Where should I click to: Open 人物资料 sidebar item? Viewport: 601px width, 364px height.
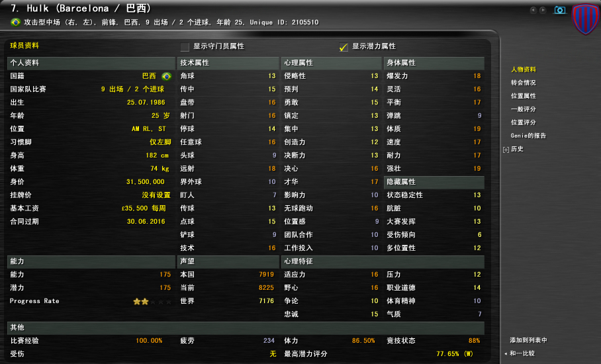click(523, 69)
